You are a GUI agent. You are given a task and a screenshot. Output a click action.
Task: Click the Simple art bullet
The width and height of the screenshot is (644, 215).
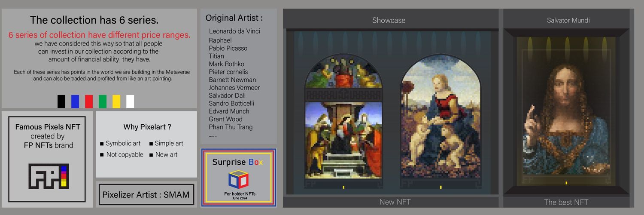166,144
